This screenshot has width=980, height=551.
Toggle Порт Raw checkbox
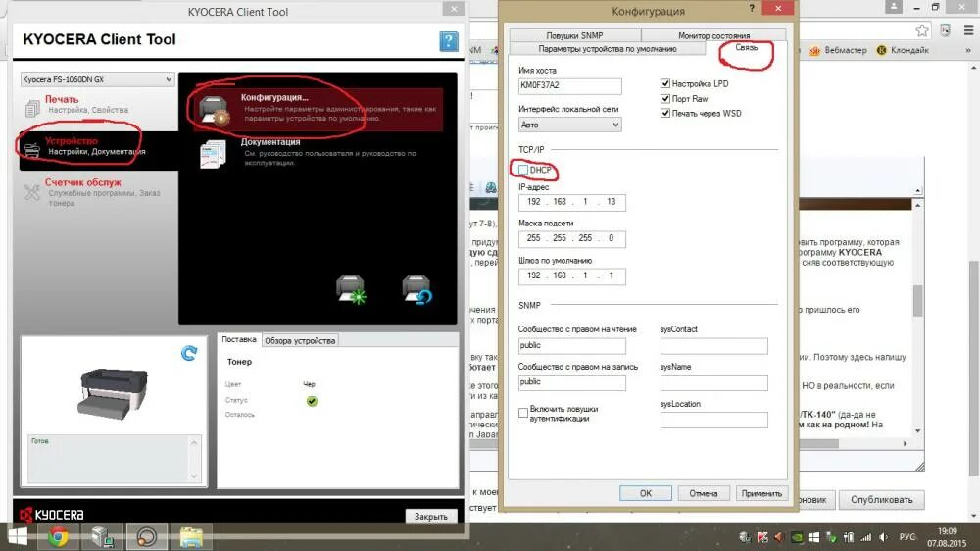click(665, 98)
